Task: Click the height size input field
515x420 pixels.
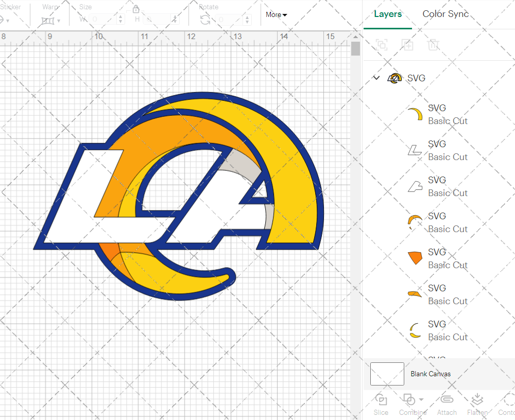Action: click(158, 20)
